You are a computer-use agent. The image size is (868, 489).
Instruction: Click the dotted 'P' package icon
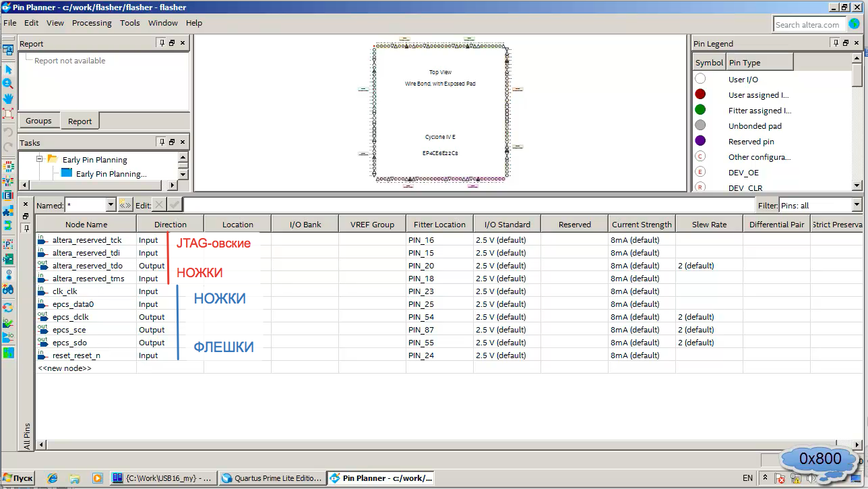[8, 244]
